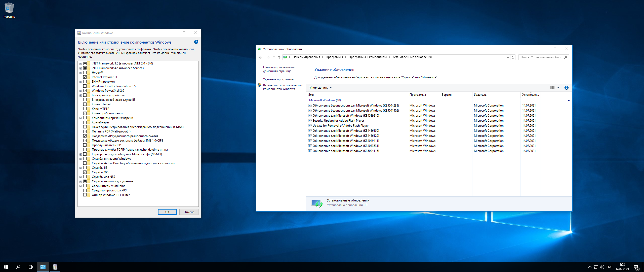Click the refresh button next to address bar
Image resolution: width=644 pixels, height=272 pixels.
[x=513, y=57]
